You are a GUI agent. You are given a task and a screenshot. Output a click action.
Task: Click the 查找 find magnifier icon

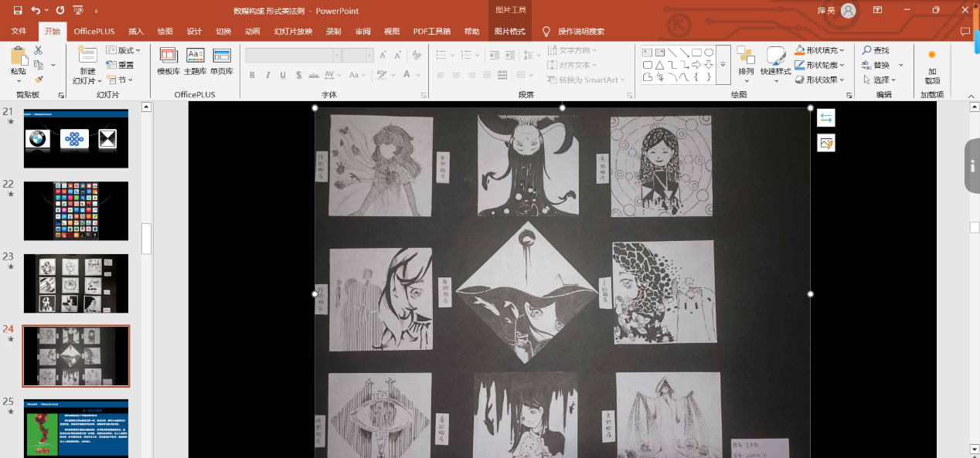tap(867, 50)
